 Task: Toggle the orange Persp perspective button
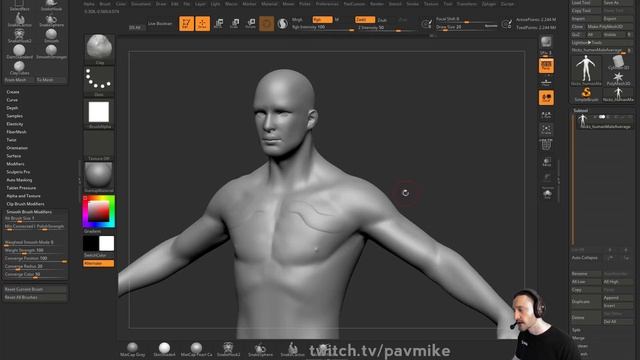(546, 66)
